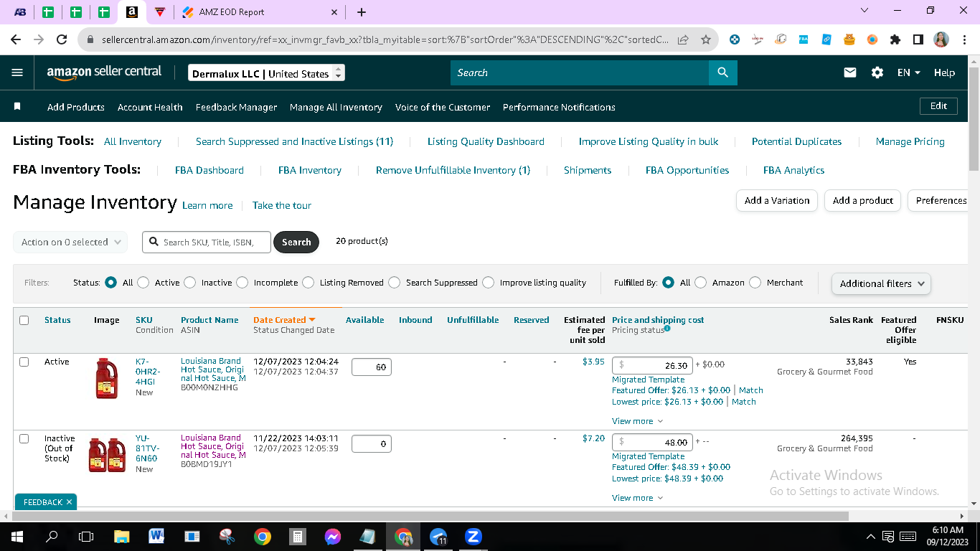Open the Snipping Tool on the taskbar
Viewport: 980px width, 551px height.
(227, 537)
